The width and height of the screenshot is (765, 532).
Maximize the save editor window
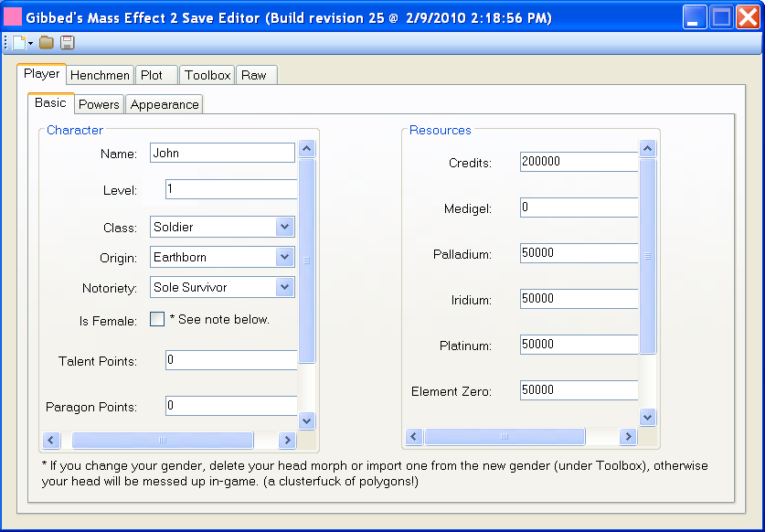coord(721,17)
